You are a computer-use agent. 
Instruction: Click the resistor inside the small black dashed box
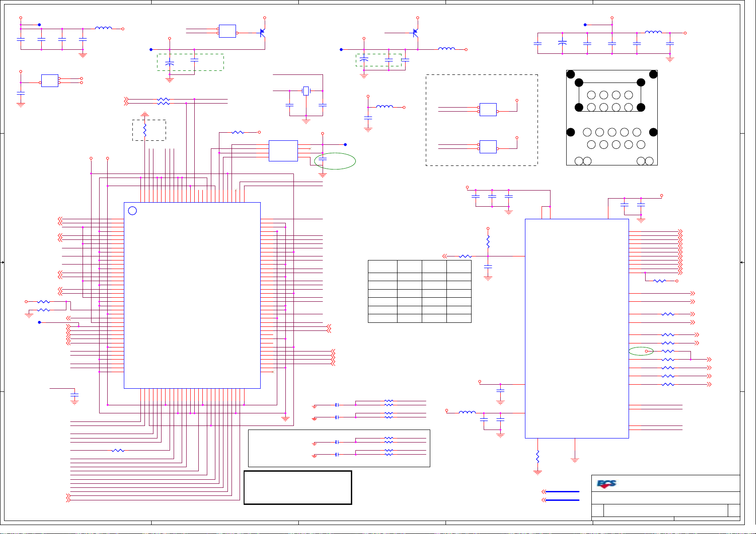point(144,130)
